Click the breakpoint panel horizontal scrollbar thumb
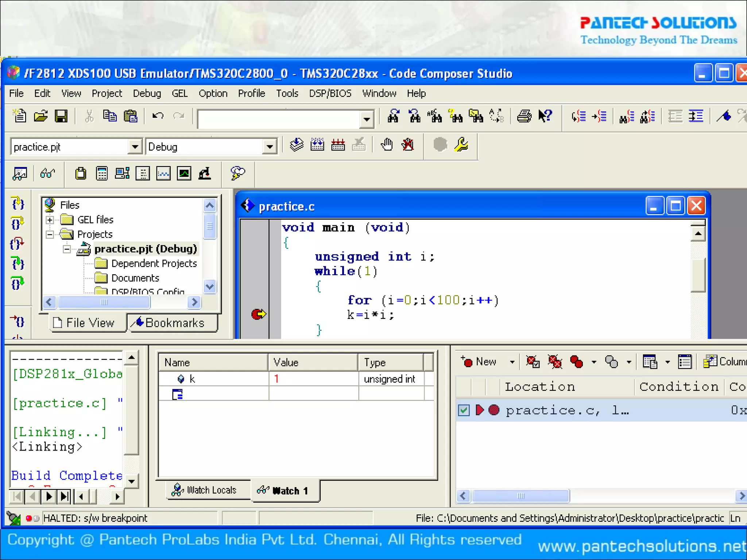 520,496
